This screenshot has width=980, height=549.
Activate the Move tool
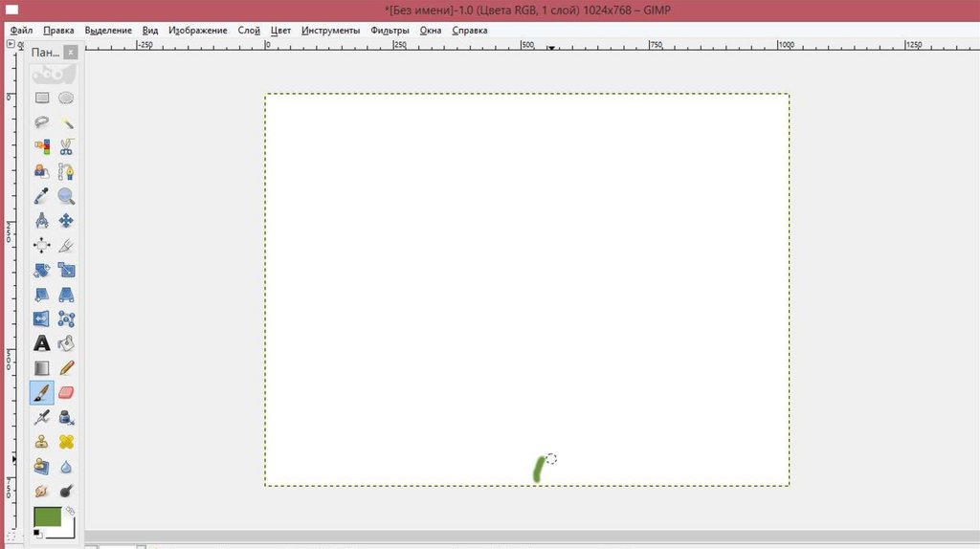click(66, 221)
